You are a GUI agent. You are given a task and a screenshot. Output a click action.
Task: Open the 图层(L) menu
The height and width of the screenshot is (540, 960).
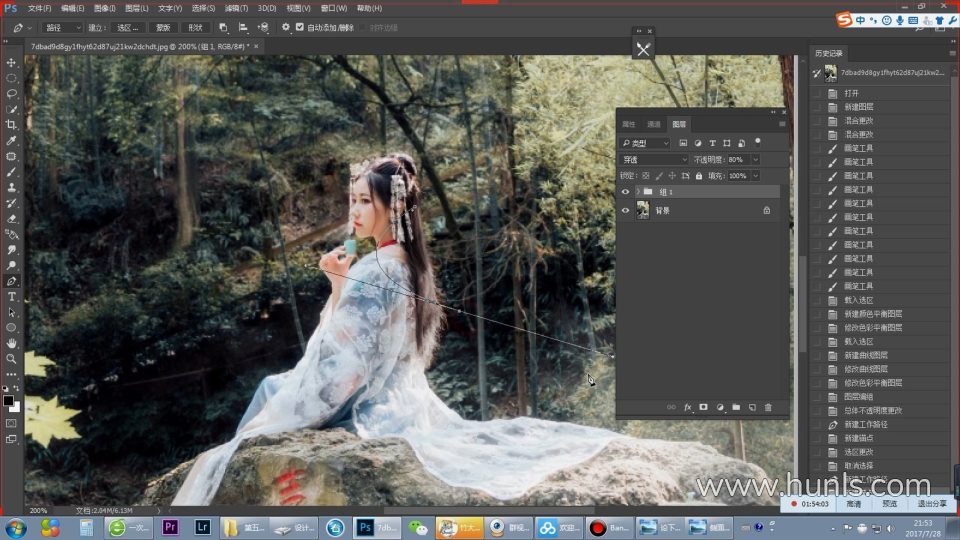tap(137, 9)
